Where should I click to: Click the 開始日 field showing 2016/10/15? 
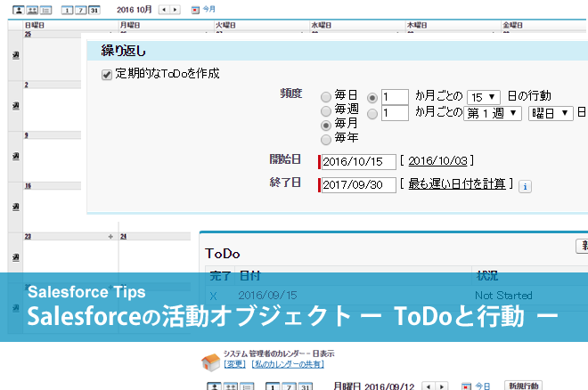coord(358,162)
